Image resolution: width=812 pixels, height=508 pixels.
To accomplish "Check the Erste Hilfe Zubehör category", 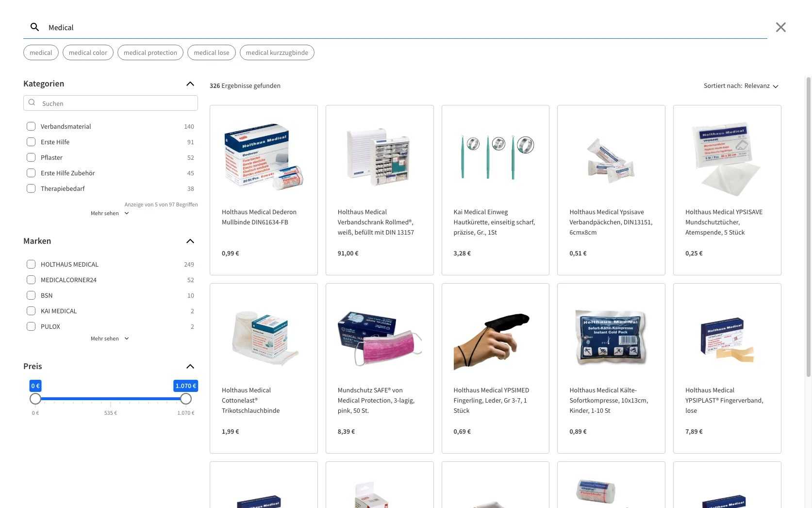I will [31, 173].
